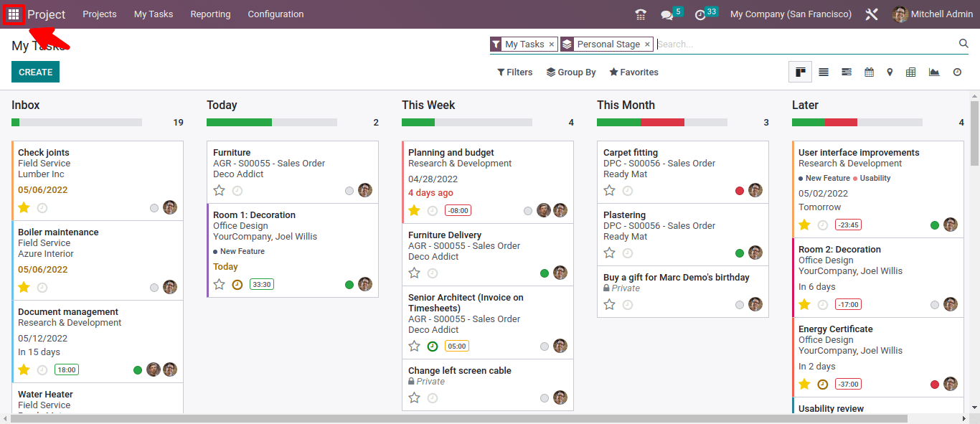Open the Water Heater task card
Viewport: 980px width, 424px height.
click(x=98, y=399)
